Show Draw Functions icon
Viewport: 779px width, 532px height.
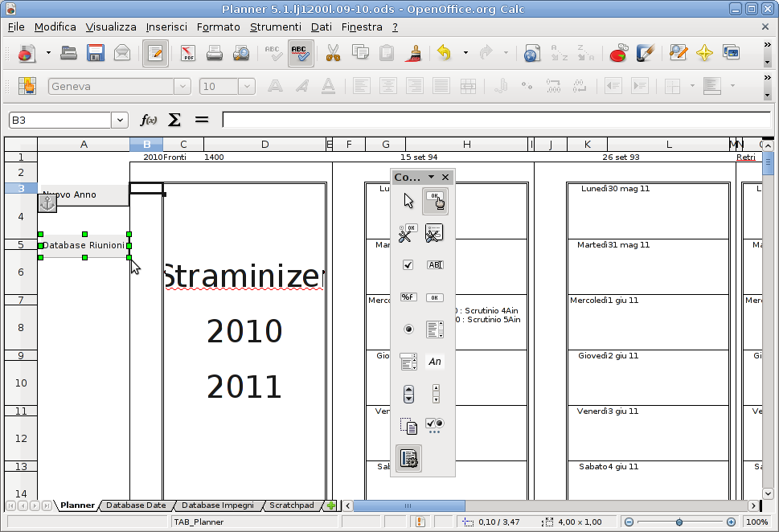(x=646, y=53)
